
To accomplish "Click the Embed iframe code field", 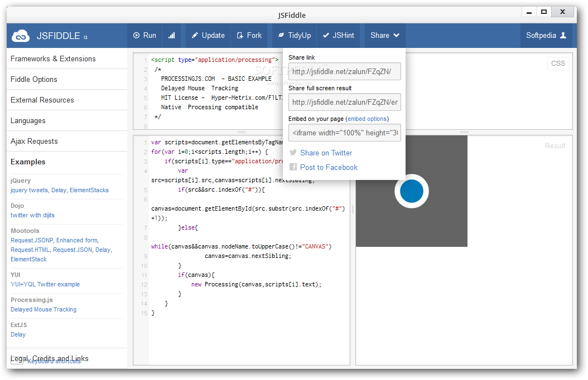I will point(344,133).
